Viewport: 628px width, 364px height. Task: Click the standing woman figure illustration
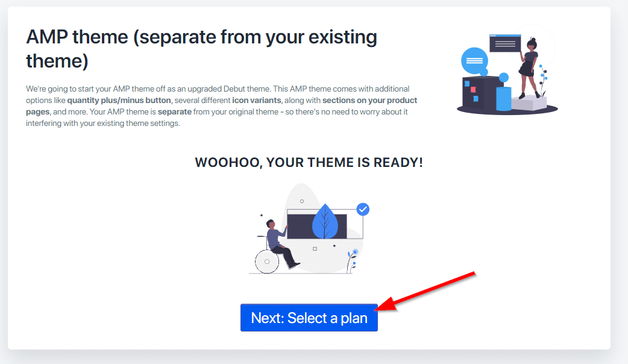529,65
